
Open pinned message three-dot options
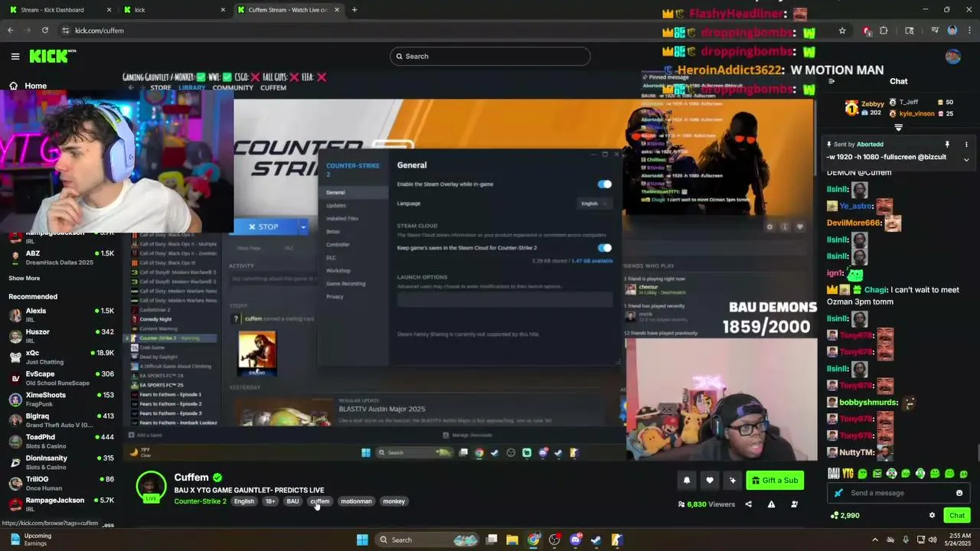966,145
